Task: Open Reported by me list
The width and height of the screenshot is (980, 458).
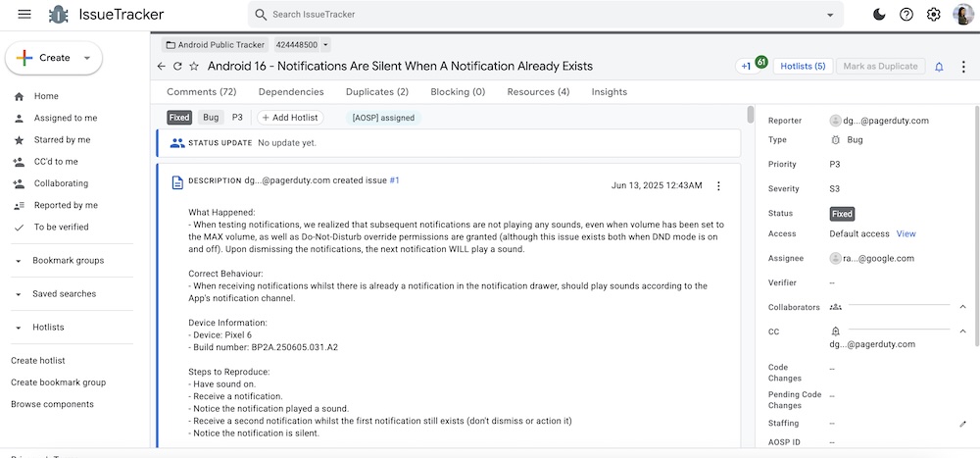Action: (x=66, y=205)
